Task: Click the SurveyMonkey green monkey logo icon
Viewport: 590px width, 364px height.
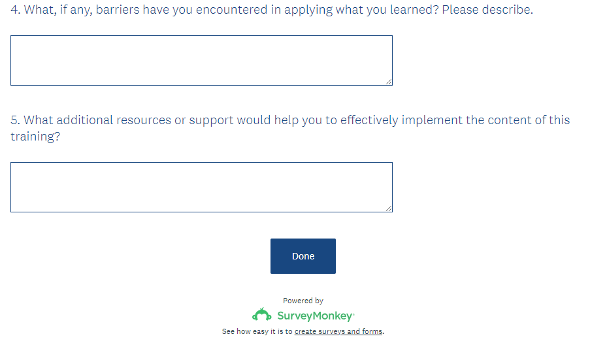Action: [x=261, y=315]
